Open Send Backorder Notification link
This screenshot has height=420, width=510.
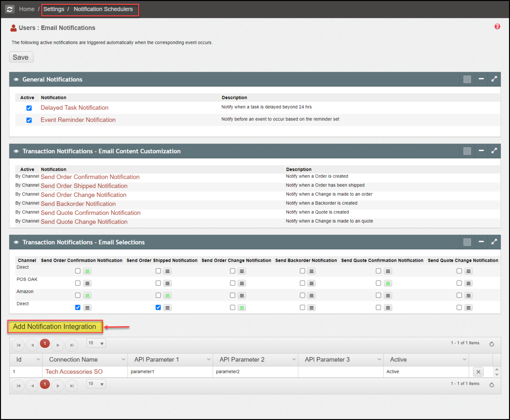(78, 204)
